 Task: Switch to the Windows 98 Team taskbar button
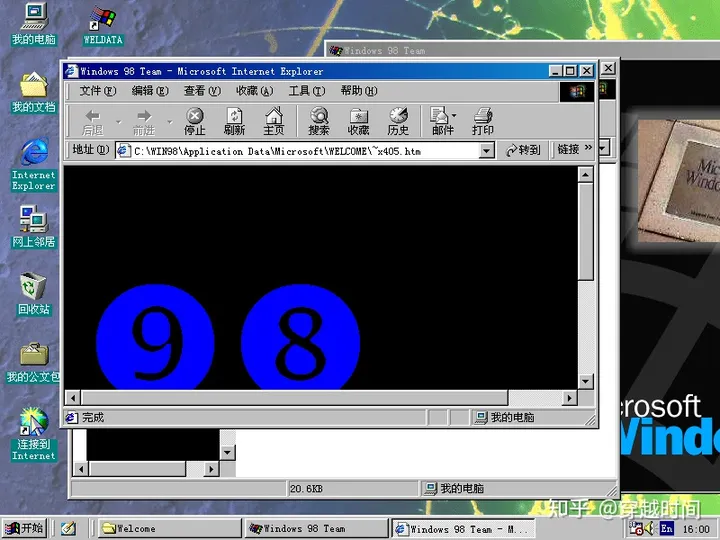316,529
